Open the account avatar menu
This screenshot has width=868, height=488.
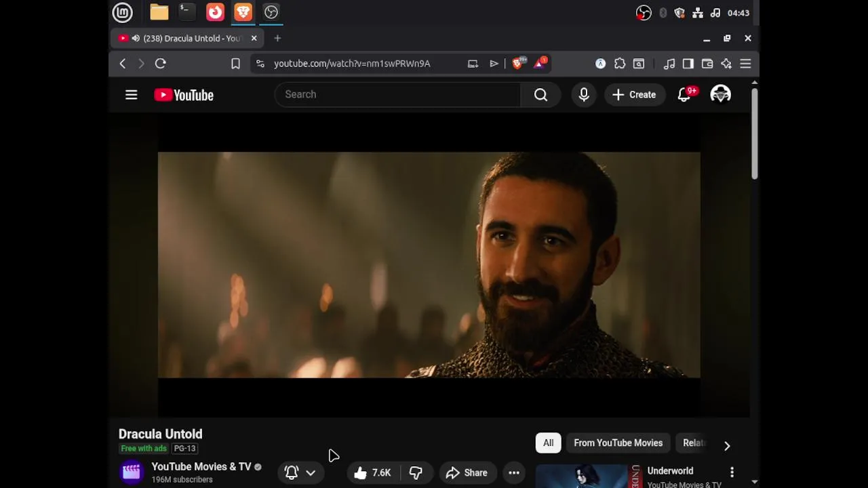click(720, 95)
